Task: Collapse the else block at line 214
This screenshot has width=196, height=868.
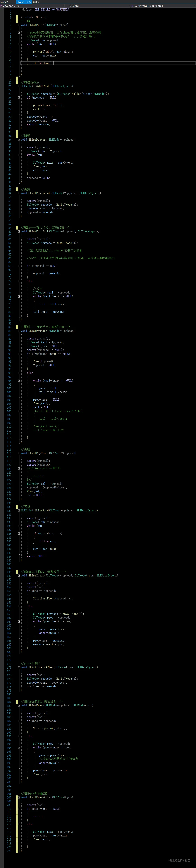Action: (x=19, y=824)
